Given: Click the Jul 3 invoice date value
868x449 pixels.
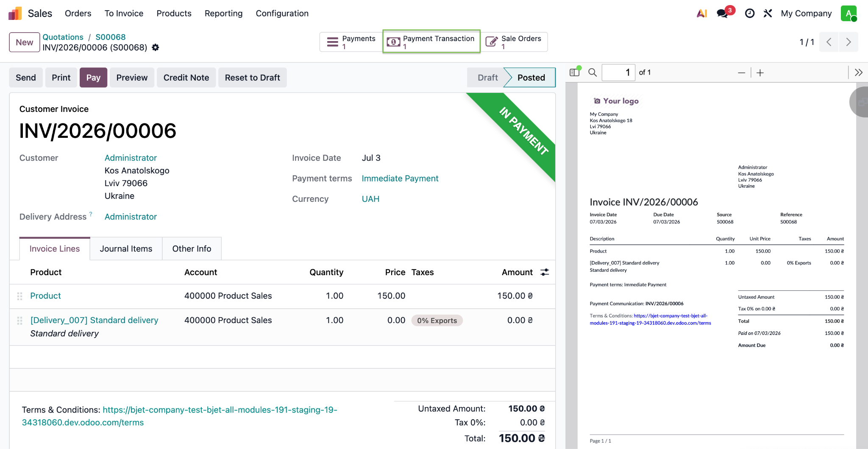Looking at the screenshot, I should click(x=371, y=158).
